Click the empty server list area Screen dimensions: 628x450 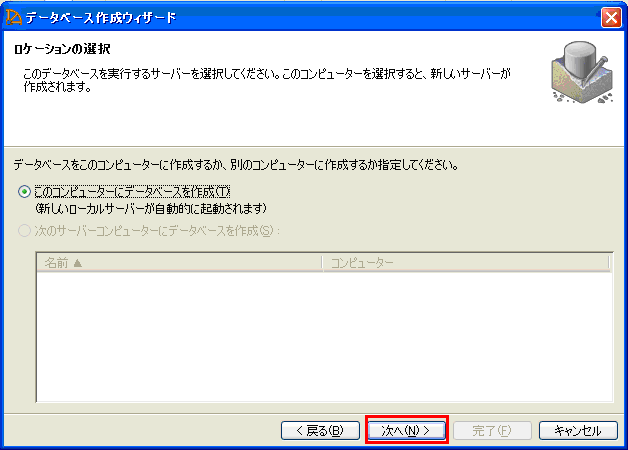(x=322, y=335)
